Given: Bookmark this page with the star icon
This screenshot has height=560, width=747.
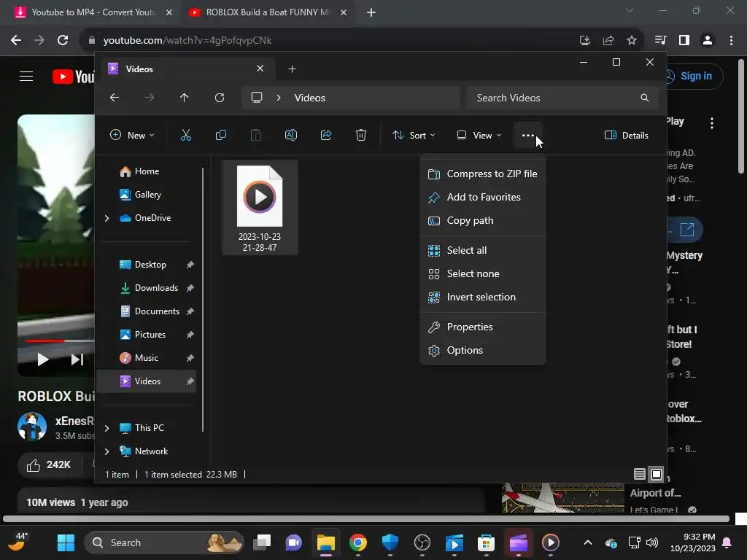Looking at the screenshot, I should coord(632,41).
